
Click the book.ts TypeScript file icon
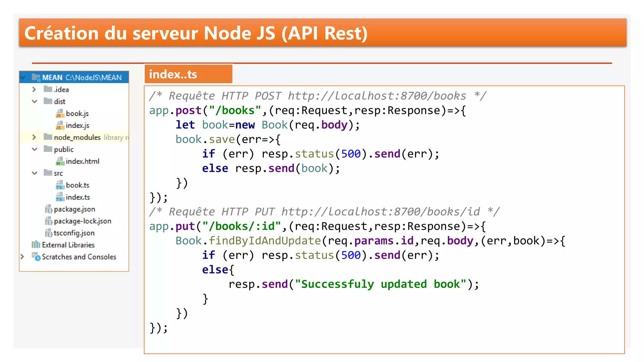tap(60, 185)
